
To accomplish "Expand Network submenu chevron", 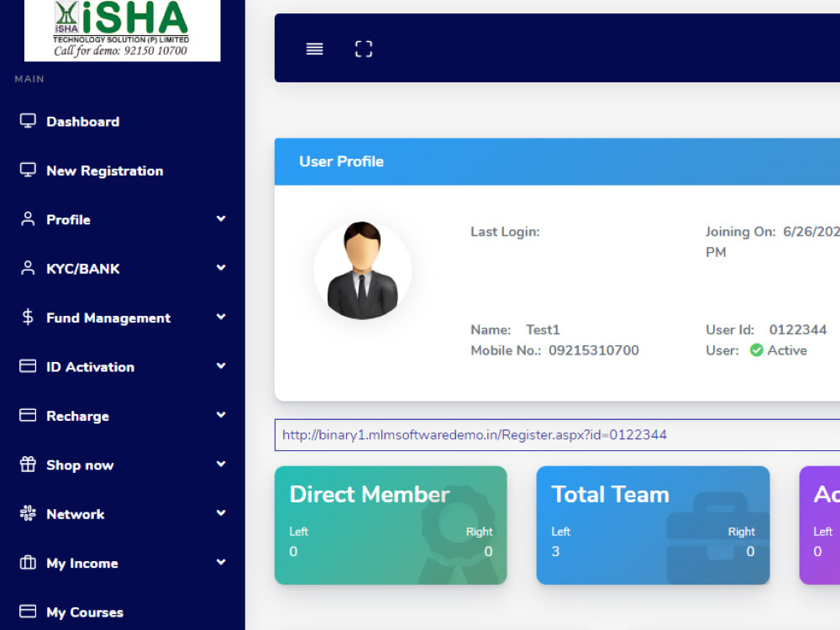I will 221,512.
